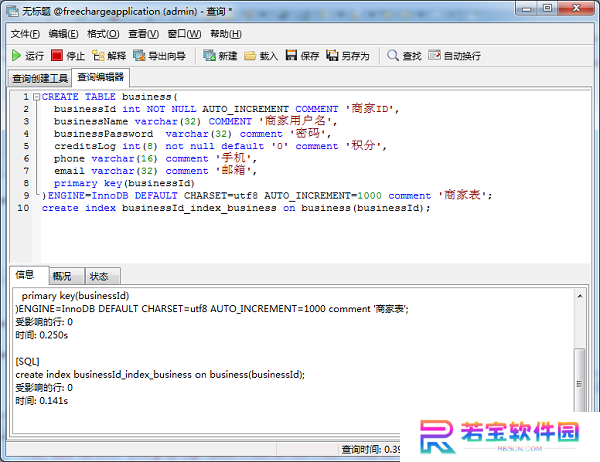The image size is (600, 462).
Task: Click the email column name on line 7
Action: click(x=69, y=171)
